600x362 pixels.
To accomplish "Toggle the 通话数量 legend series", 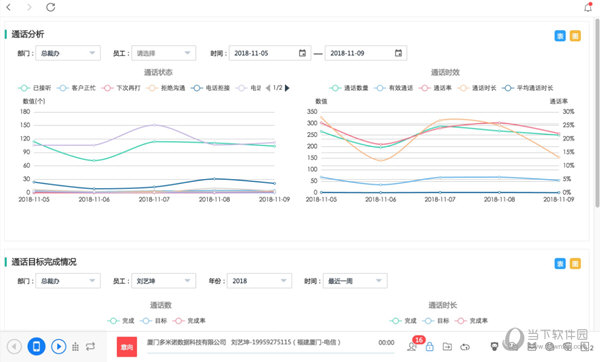I will pos(349,88).
